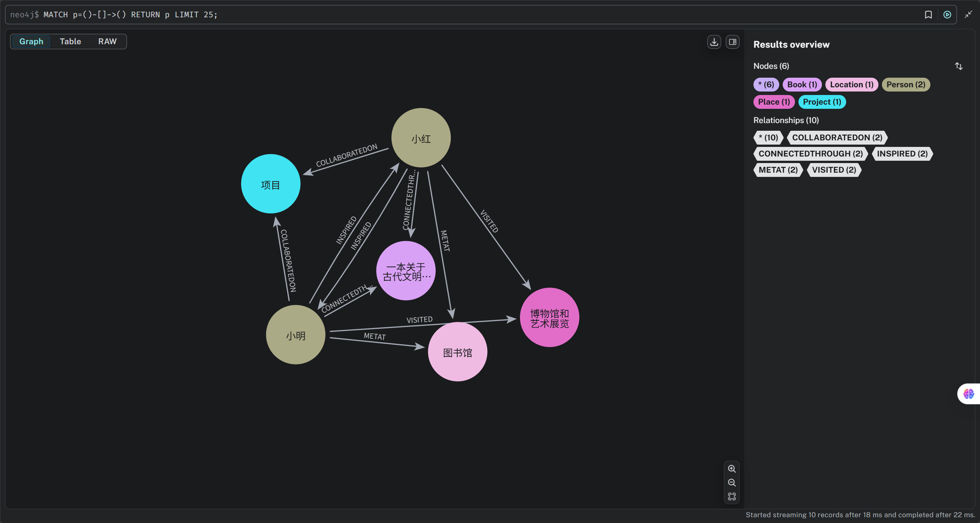Screen dimensions: 980x523
Task: Run the Cypher query with play icon
Action: (947, 15)
